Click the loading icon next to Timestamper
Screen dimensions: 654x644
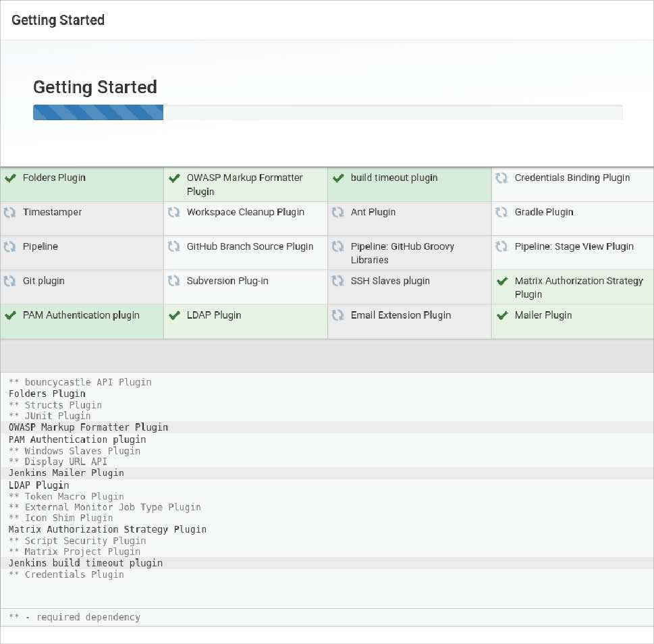10,213
